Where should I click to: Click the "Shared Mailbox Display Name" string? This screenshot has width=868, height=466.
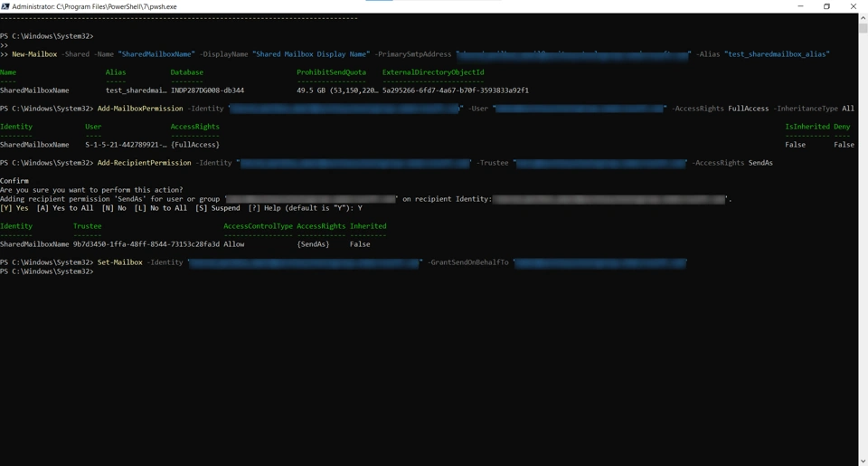311,54
